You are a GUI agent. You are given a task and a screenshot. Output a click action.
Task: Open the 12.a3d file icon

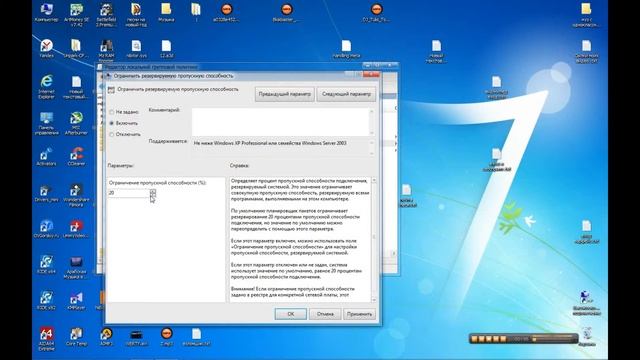166,49
